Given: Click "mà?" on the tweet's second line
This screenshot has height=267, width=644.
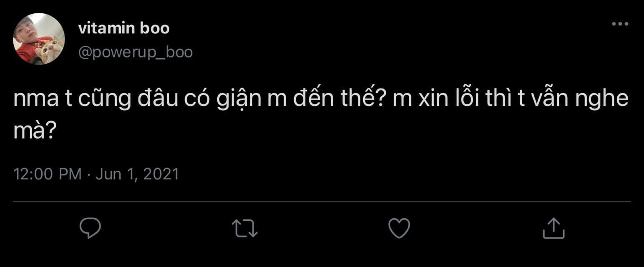Looking at the screenshot, I should point(35,131).
